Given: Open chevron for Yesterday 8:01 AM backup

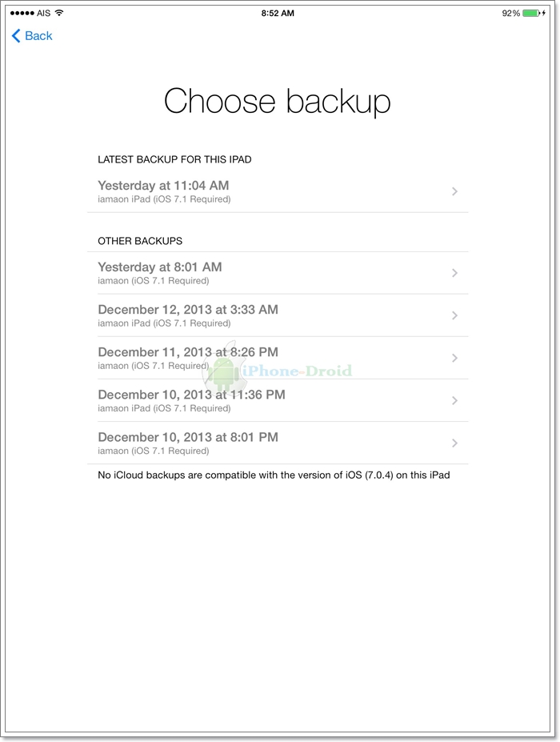Looking at the screenshot, I should click(454, 273).
